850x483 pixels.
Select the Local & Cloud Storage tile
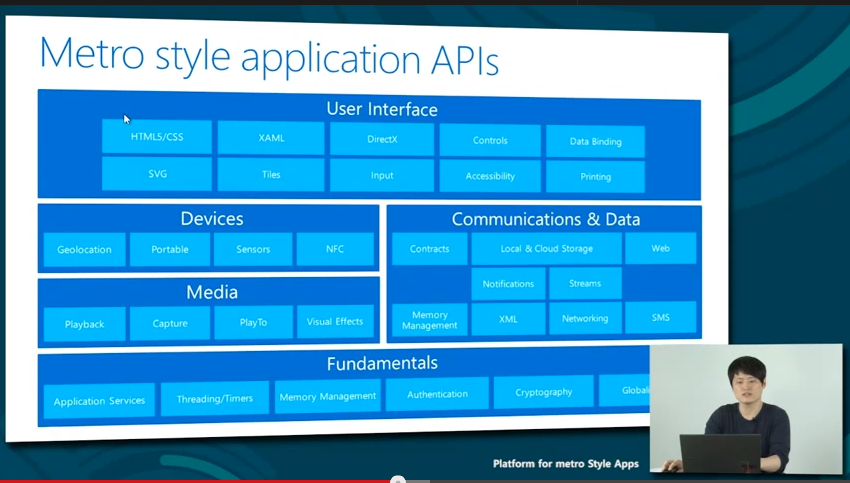547,249
